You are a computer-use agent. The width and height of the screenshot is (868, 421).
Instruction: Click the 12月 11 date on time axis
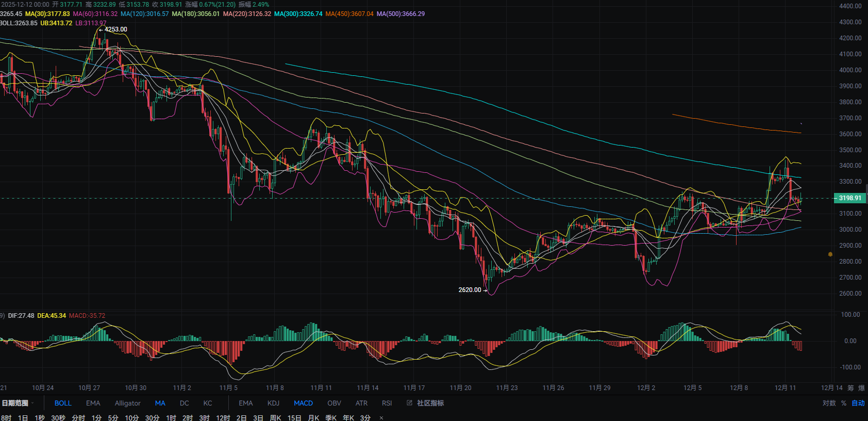pos(785,388)
